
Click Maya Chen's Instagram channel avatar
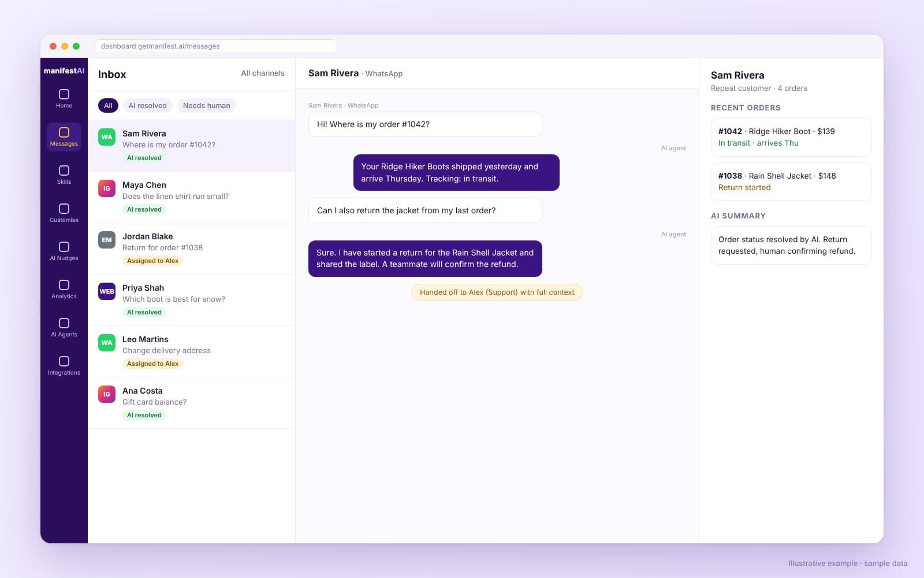[107, 188]
